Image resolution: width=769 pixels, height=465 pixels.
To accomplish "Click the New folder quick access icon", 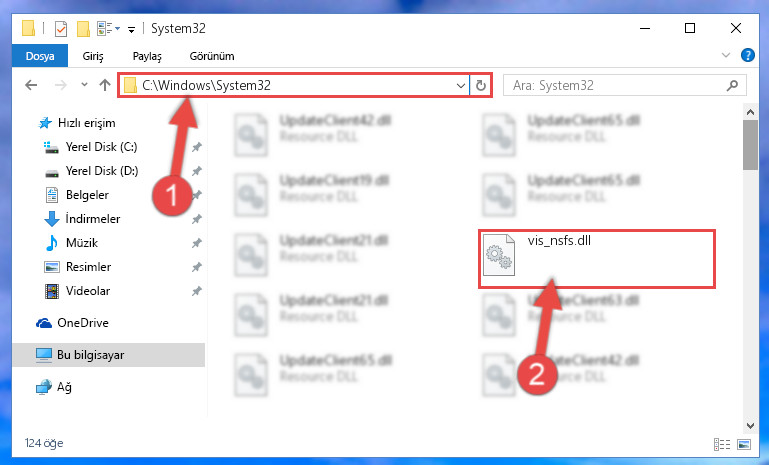I will pyautogui.click(x=83, y=29).
